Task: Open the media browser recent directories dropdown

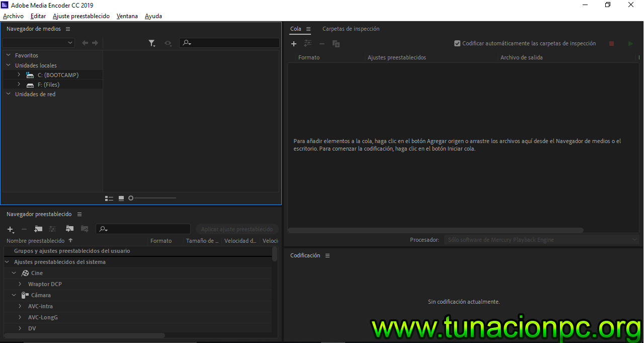Action: 39,43
